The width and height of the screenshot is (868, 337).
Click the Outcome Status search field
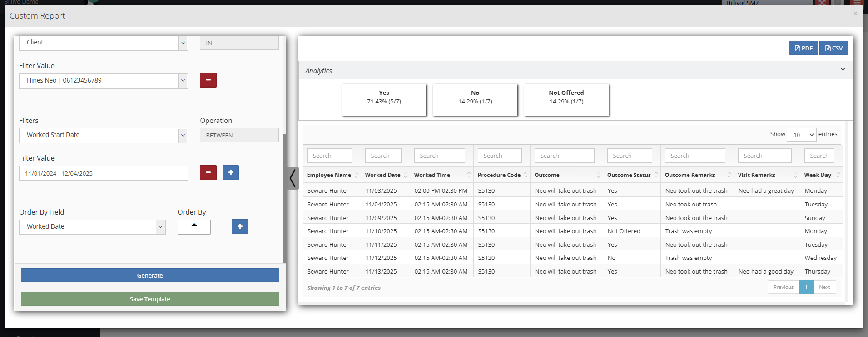pos(629,156)
